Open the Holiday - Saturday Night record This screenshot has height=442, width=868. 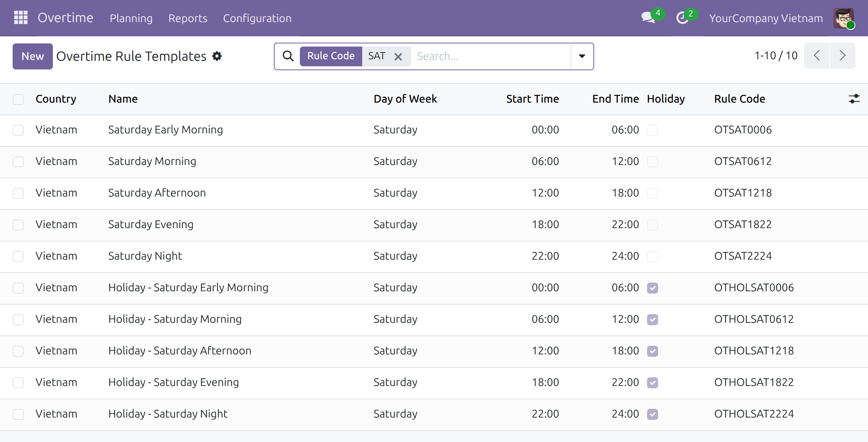click(x=168, y=414)
